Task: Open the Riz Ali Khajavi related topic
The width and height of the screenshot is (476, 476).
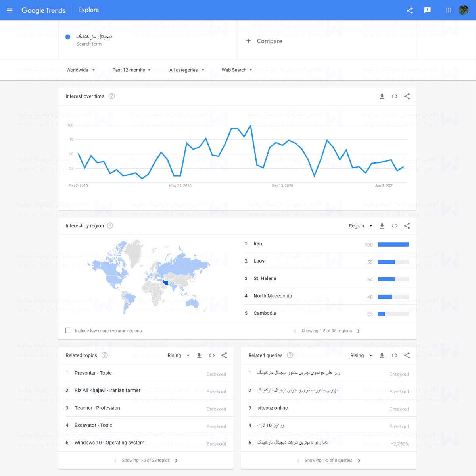Action: (x=146, y=391)
